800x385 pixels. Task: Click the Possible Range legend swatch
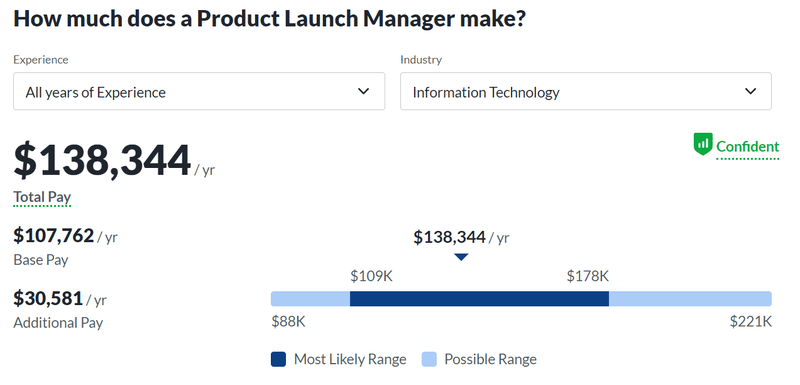click(429, 360)
